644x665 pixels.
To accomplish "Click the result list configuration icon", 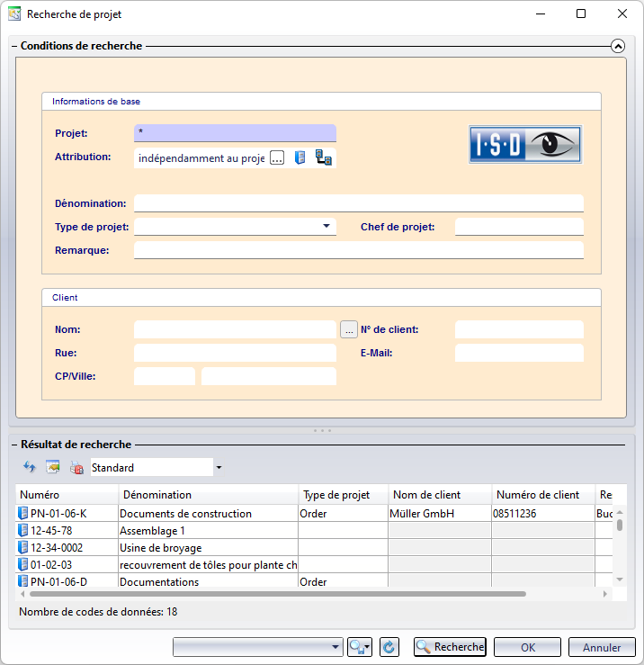I will (53, 468).
